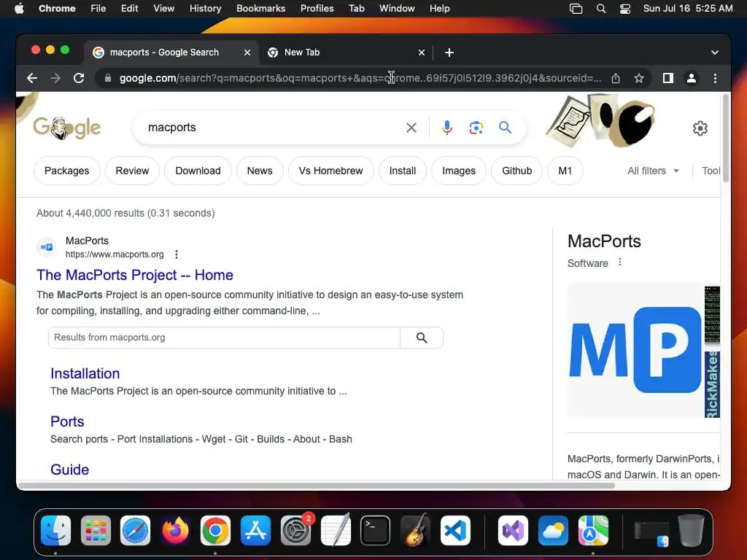The image size is (747, 560).
Task: View site info via lock icon
Action: point(108,78)
